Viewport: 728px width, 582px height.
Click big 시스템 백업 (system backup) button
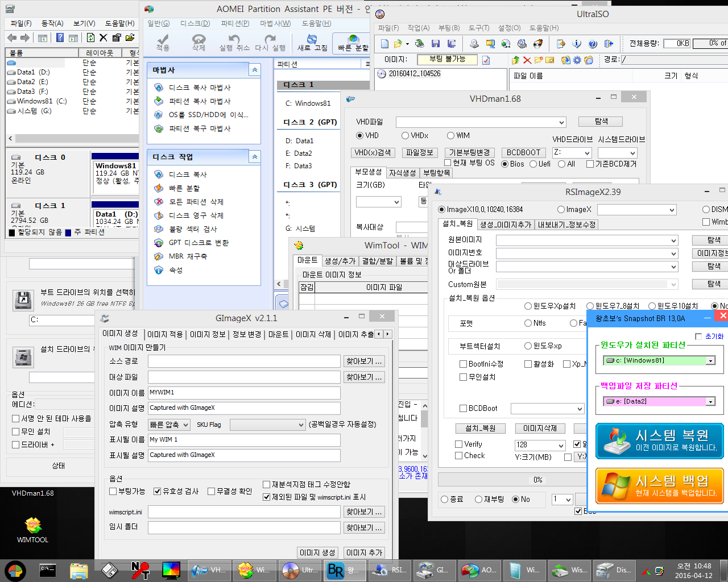tap(660, 487)
